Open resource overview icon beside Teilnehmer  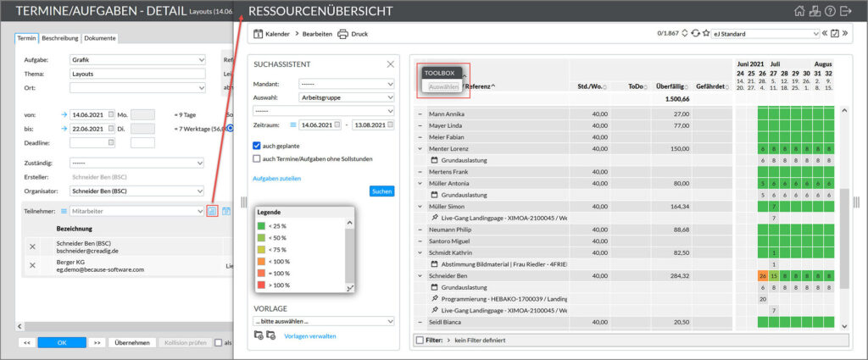coord(211,211)
